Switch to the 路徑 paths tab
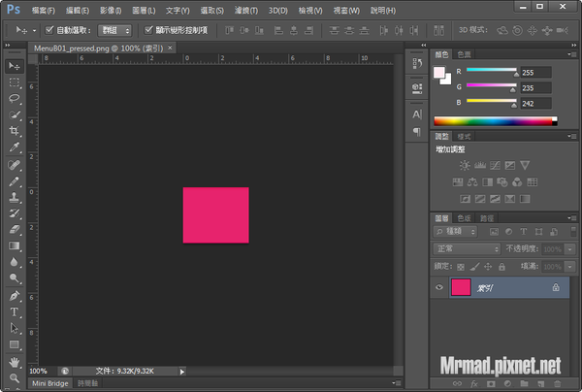The height and width of the screenshot is (392, 582). tap(487, 218)
